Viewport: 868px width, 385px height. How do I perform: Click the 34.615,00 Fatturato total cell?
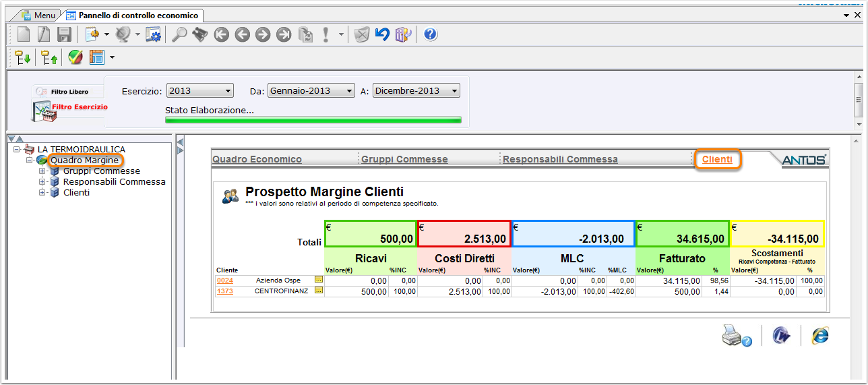point(683,233)
